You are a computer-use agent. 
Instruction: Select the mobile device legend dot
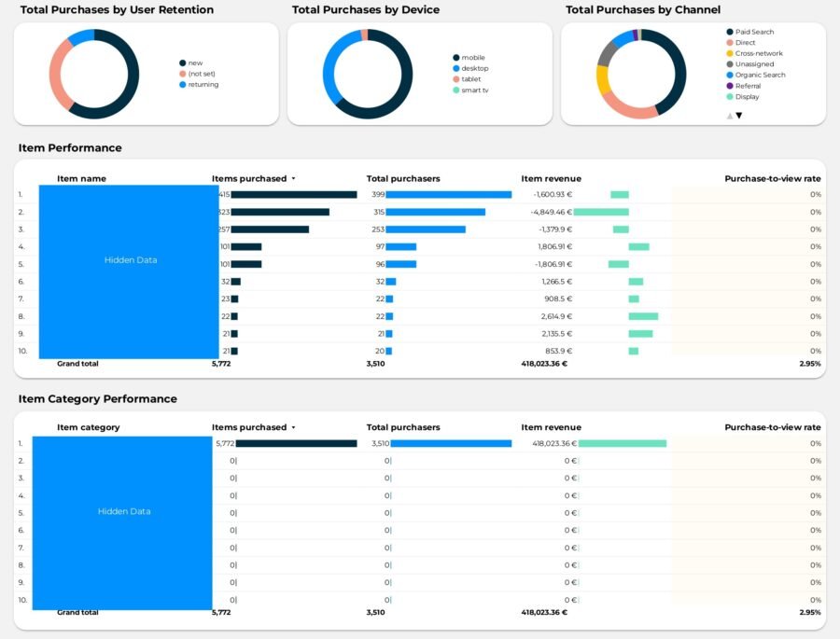coord(455,58)
